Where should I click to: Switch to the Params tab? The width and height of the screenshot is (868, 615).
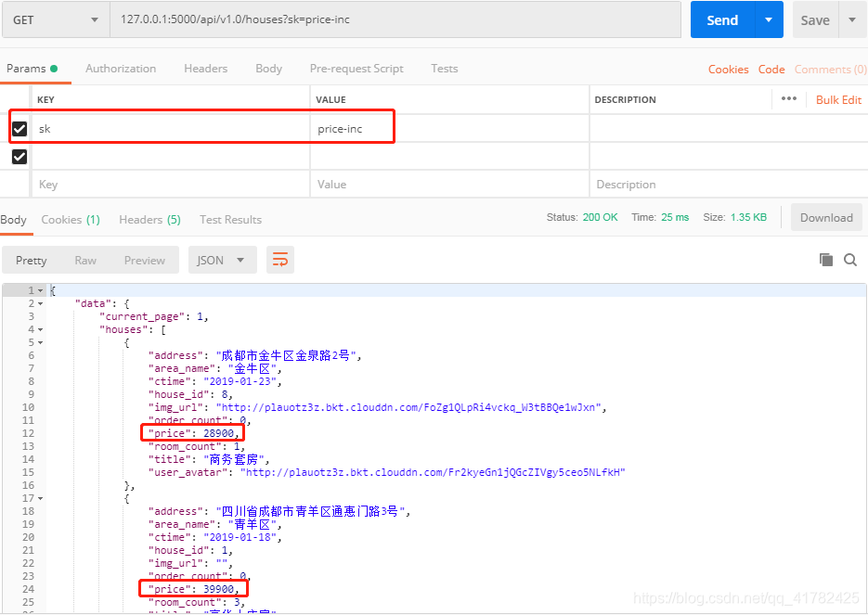(32, 69)
